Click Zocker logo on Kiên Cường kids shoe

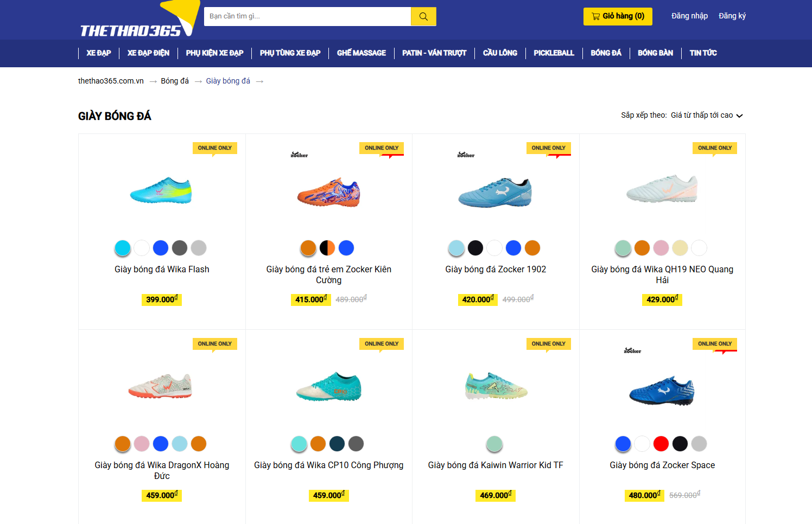pos(299,155)
